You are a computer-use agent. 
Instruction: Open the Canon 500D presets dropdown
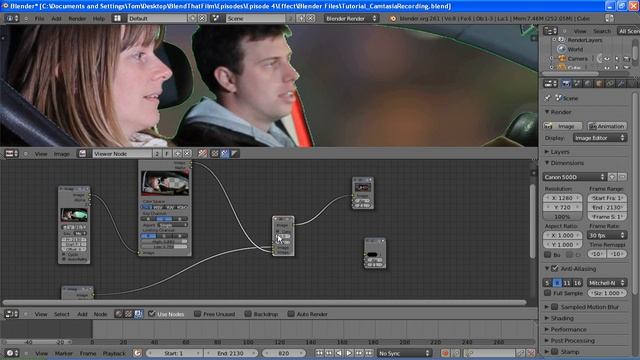click(574, 177)
